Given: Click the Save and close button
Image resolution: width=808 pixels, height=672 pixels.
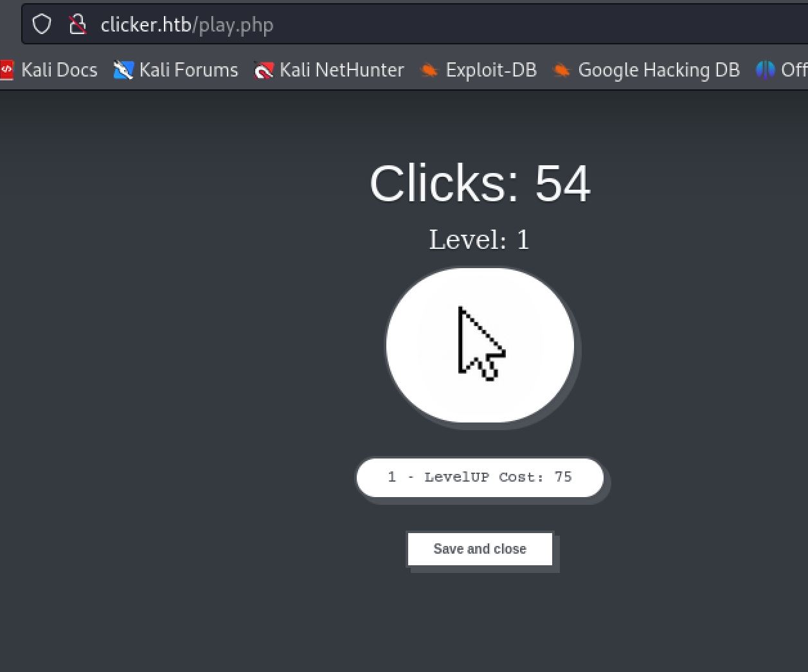Looking at the screenshot, I should coord(480,549).
